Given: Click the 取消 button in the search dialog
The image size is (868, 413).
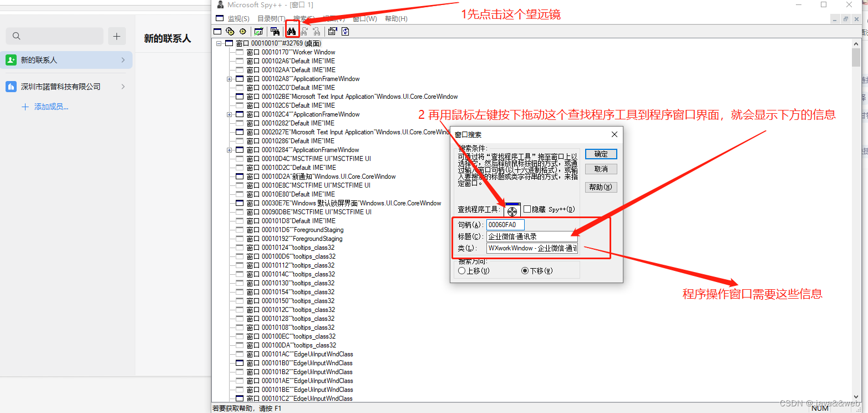Looking at the screenshot, I should (601, 169).
